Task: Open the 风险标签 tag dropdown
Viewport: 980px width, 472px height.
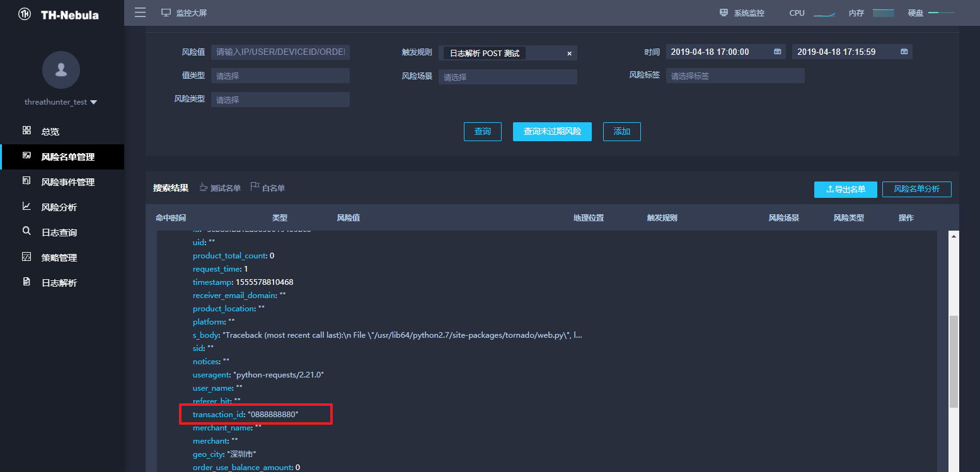Action: click(x=735, y=76)
